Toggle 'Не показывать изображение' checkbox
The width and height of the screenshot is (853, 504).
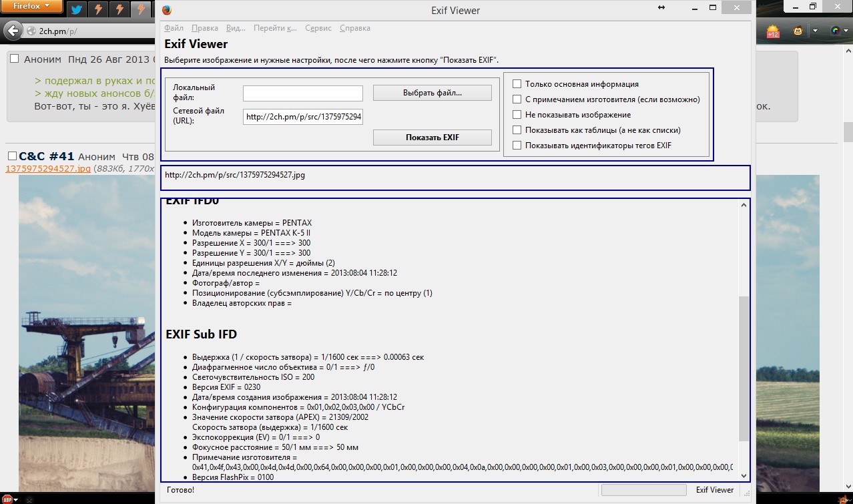pyautogui.click(x=517, y=115)
